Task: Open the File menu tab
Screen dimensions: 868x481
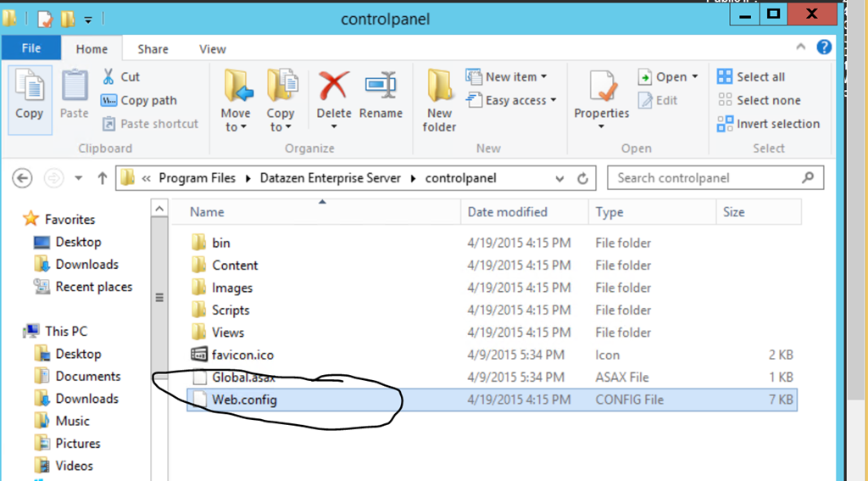Action: click(31, 48)
